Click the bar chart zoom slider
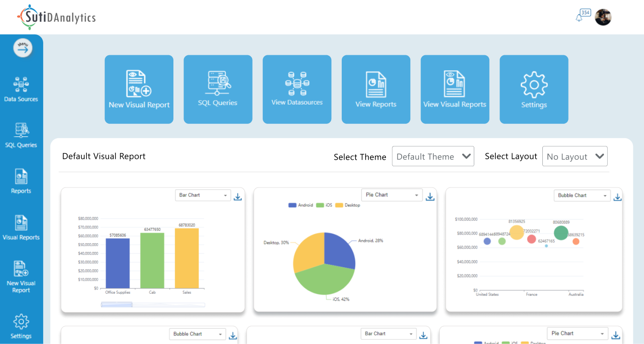Viewport: 644px width, 344px height. pos(117,304)
